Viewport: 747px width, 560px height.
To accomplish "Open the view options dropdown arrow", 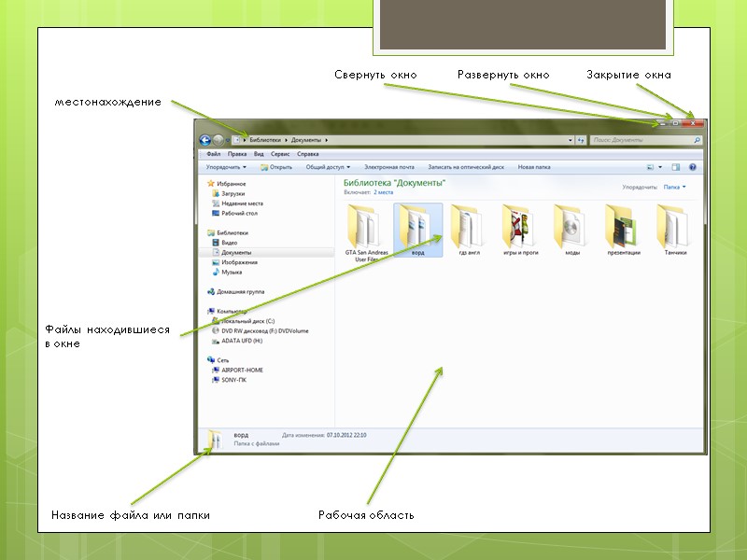I will 660,167.
